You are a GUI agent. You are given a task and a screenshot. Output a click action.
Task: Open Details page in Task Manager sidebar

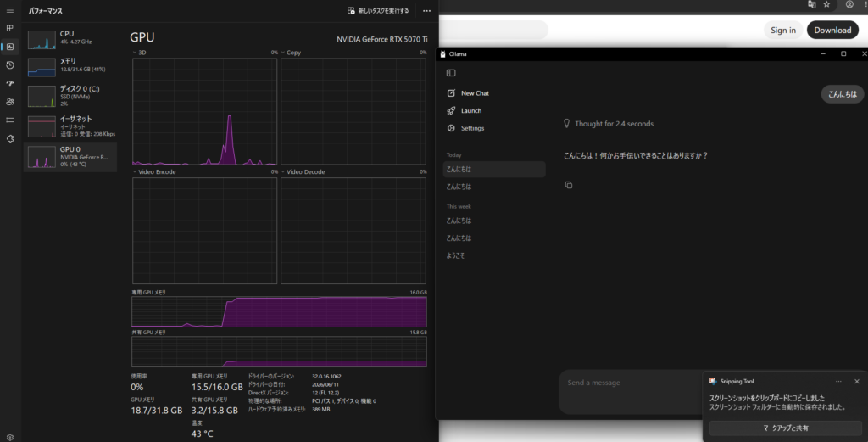pos(9,120)
